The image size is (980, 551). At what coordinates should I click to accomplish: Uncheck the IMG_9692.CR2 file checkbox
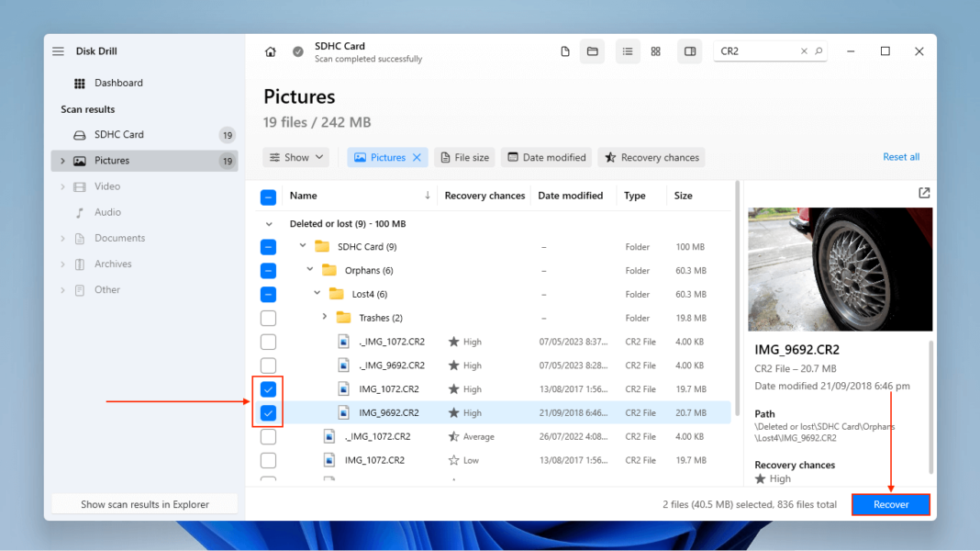(x=268, y=413)
